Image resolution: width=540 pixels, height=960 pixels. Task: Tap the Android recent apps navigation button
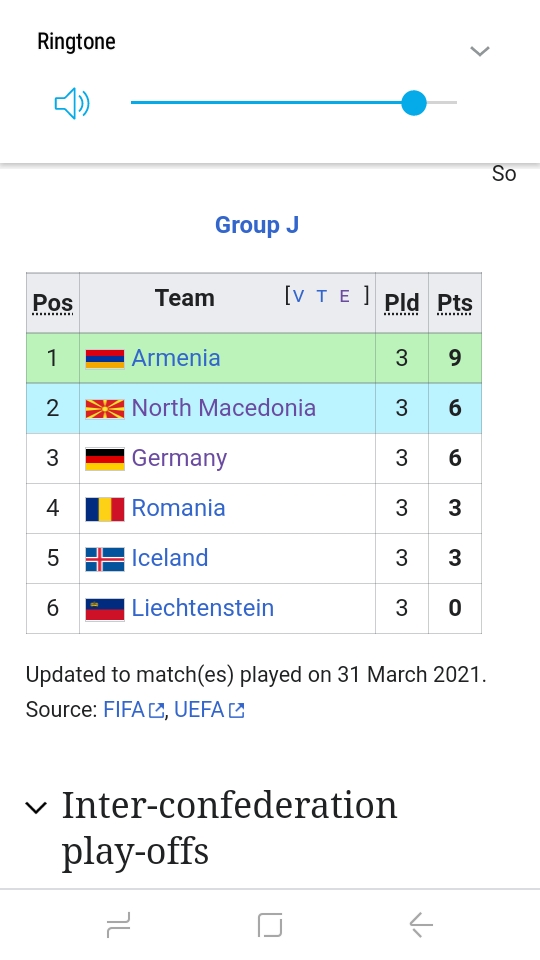[x=118, y=924]
